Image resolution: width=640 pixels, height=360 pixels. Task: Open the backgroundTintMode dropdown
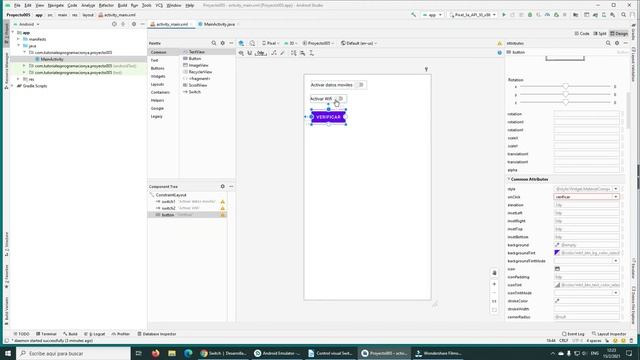[616, 261]
